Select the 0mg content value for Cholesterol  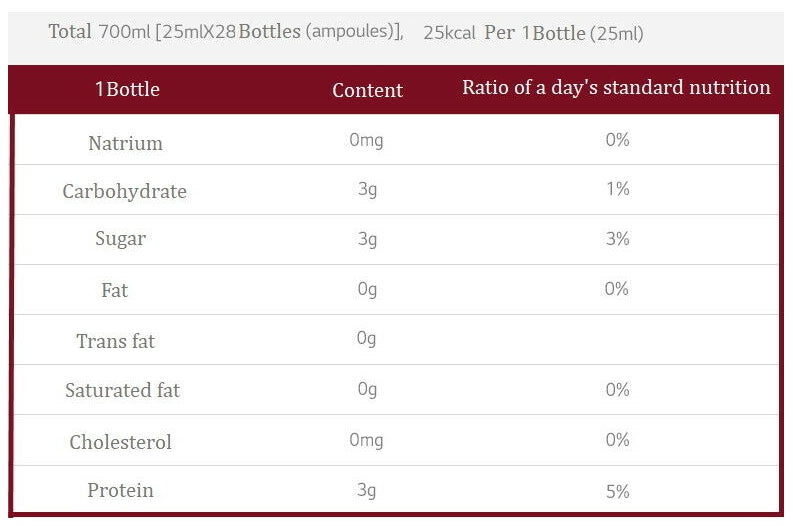pos(366,440)
